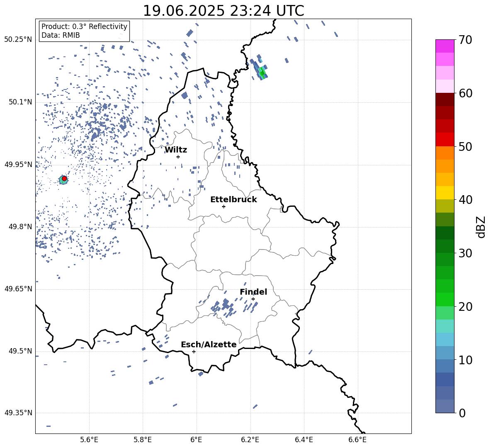The image size is (491, 448).
Task: Click the 49.8°N latitude tick label
Action: (20, 227)
